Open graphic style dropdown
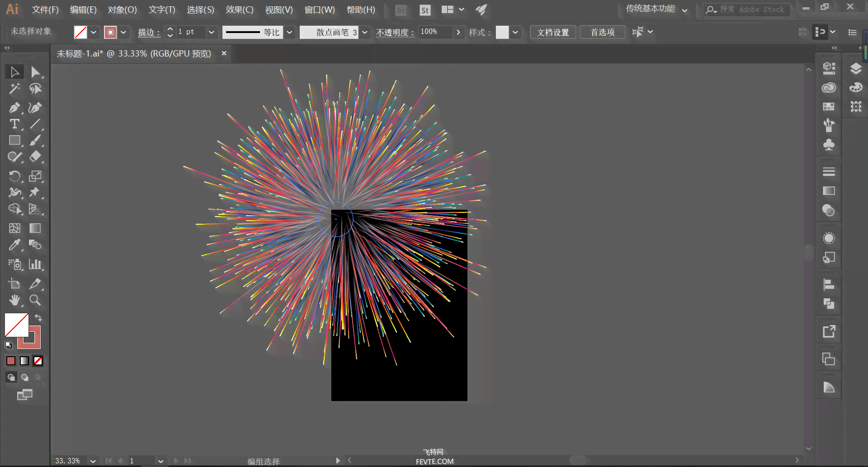Viewport: 868px width, 467px height. pyautogui.click(x=515, y=33)
